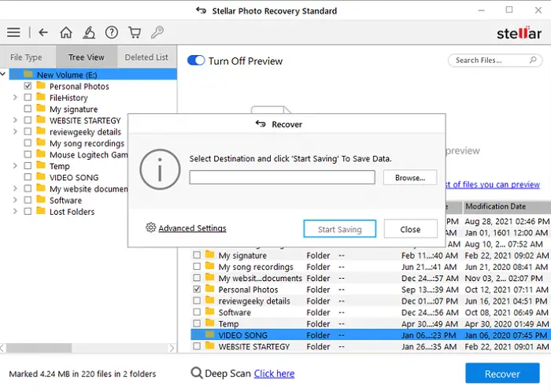
Task: Select the My song recordings tree item
Action: [x=87, y=143]
